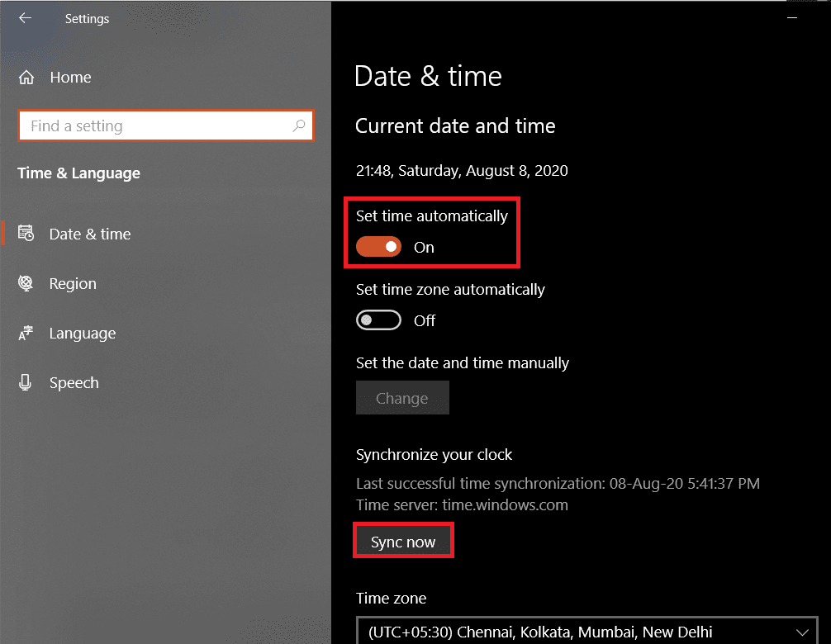Switch to the Language settings label
The width and height of the screenshot is (831, 644).
click(x=83, y=334)
